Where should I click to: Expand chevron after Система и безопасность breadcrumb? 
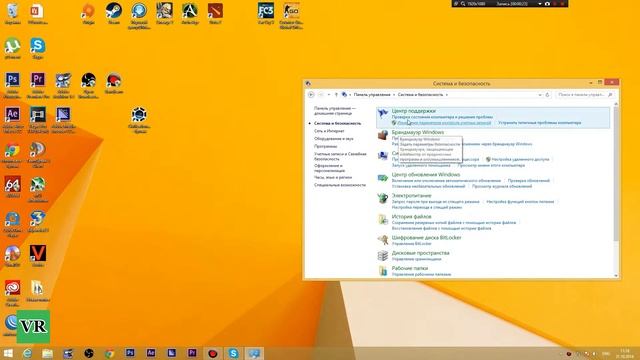pos(447,95)
